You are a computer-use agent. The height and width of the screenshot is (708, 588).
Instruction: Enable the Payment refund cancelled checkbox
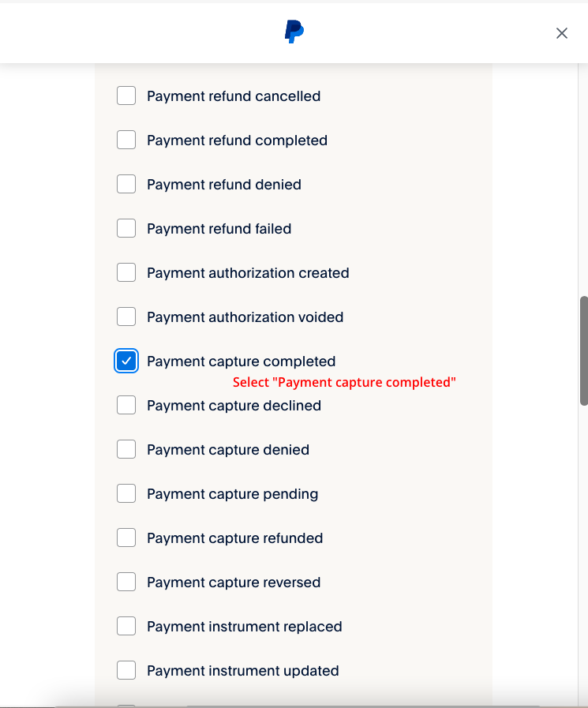126,96
